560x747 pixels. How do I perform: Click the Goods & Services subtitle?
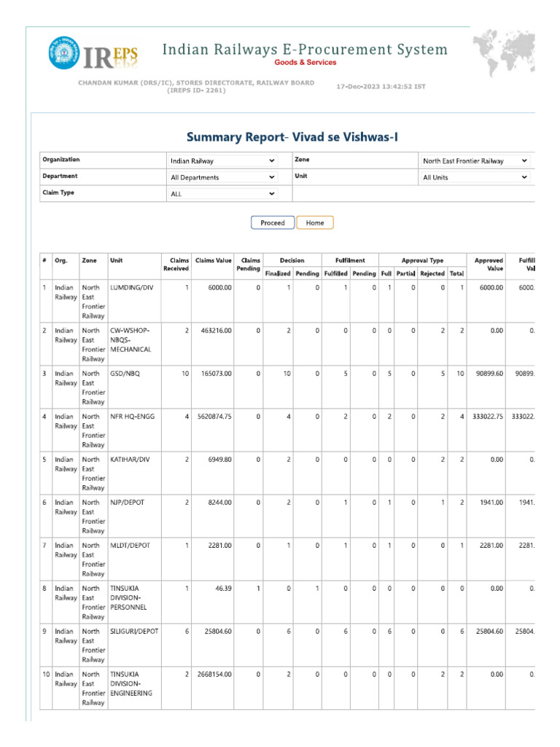[306, 63]
